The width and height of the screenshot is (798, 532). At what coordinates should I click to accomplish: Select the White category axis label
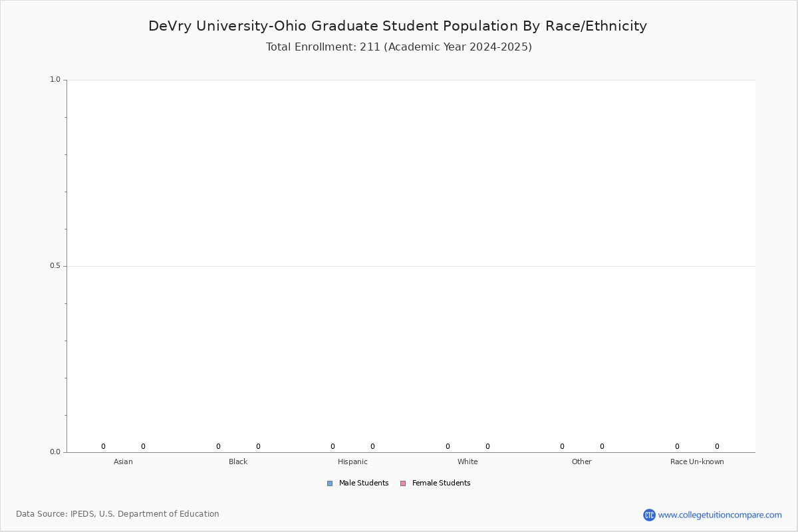[467, 462]
